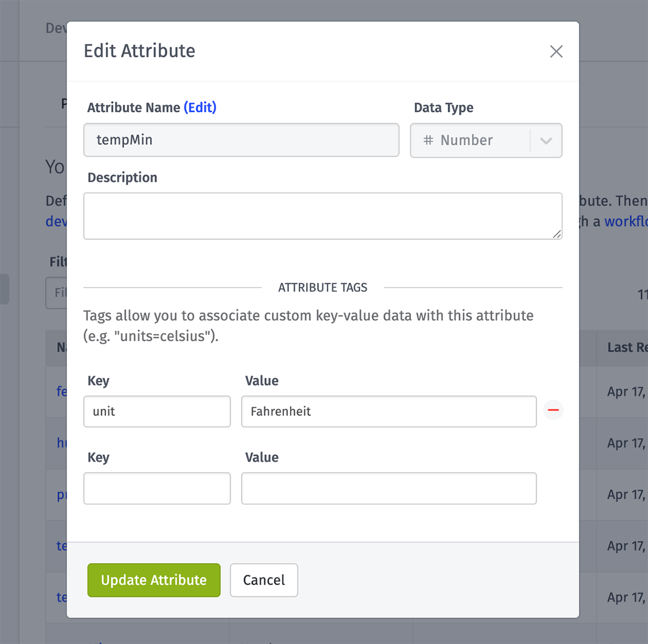This screenshot has height=644, width=648.
Task: Open the Number data type dropdown
Action: (x=486, y=140)
